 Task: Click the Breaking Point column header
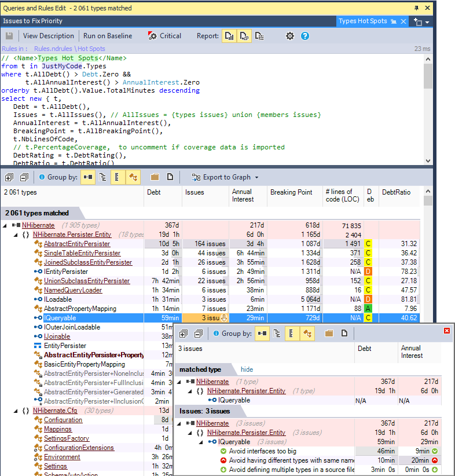coord(291,192)
